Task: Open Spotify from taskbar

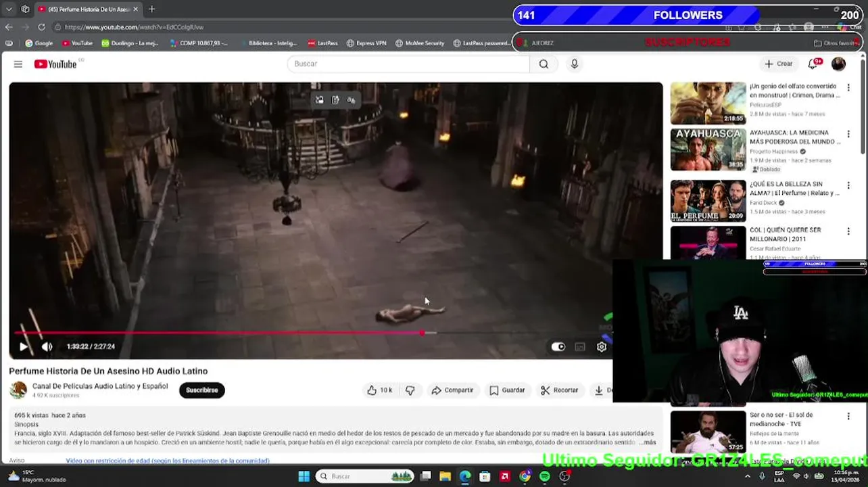Action: coord(544,476)
